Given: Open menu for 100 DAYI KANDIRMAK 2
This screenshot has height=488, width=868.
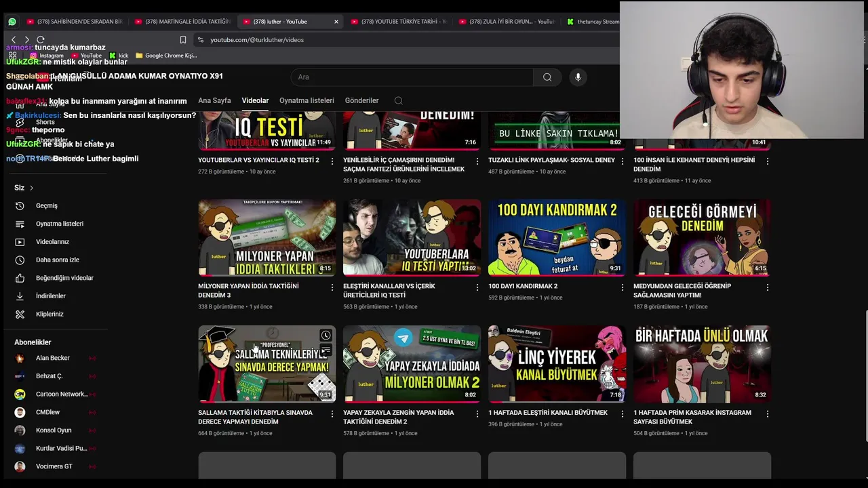Looking at the screenshot, I should [622, 287].
